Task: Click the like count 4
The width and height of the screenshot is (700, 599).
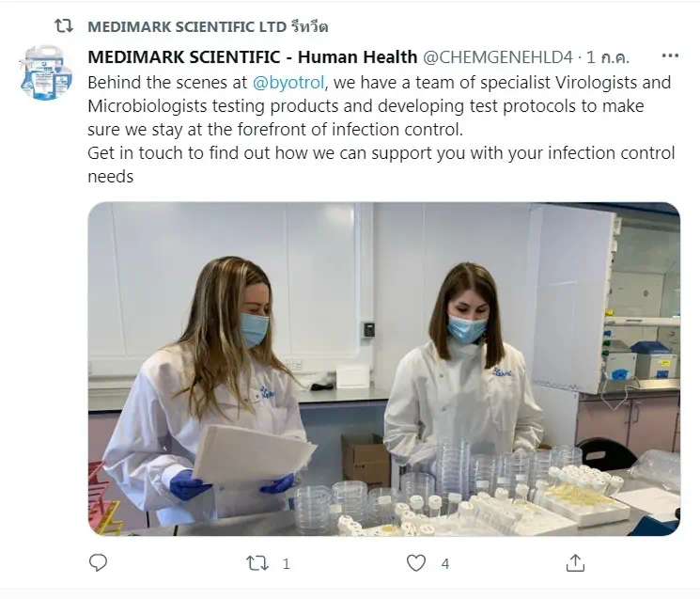Action: [x=445, y=563]
